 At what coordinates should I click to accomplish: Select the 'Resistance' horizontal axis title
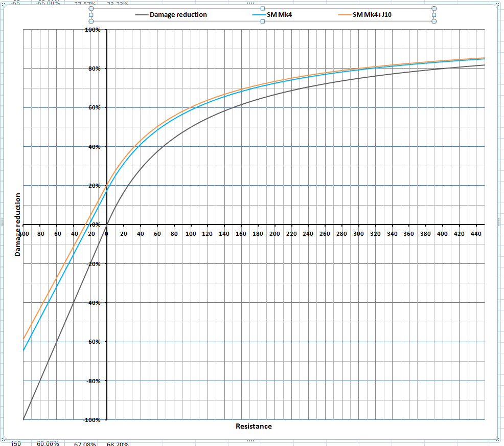pyautogui.click(x=254, y=426)
